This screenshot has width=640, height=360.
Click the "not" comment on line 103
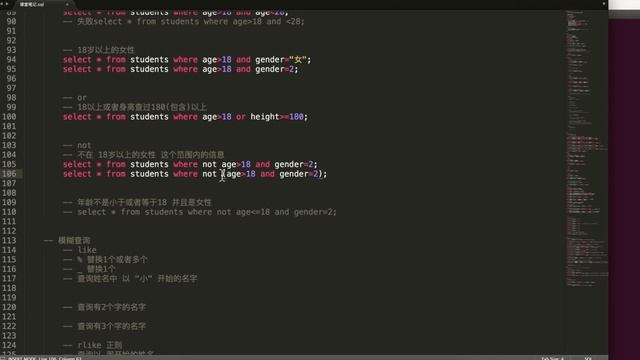(x=84, y=145)
